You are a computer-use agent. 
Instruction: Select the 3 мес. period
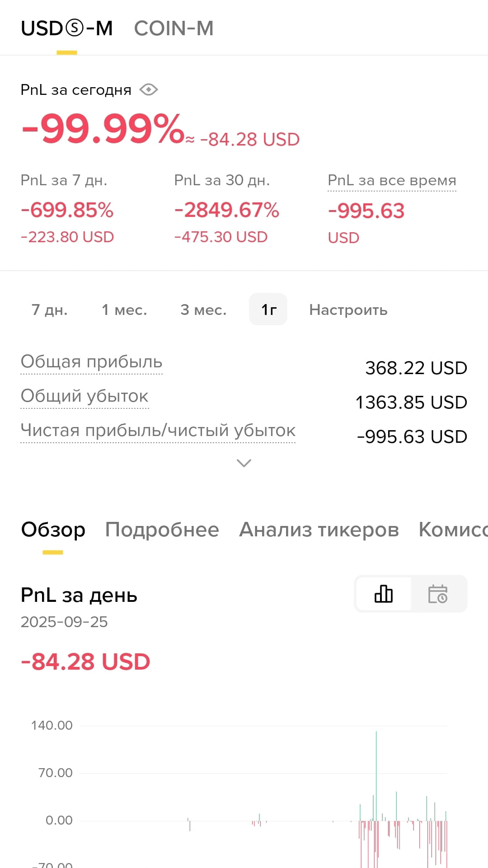pos(203,310)
